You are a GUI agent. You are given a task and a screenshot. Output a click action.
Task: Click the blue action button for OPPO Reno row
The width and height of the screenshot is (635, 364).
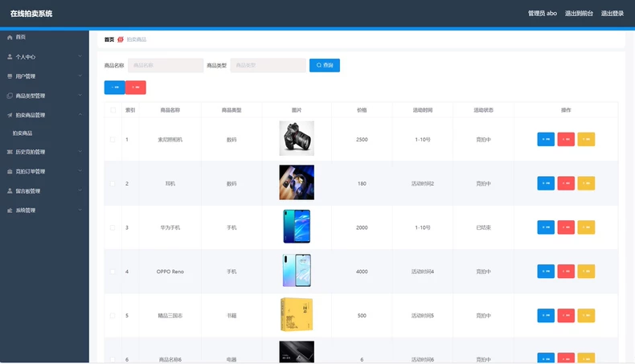coord(546,272)
